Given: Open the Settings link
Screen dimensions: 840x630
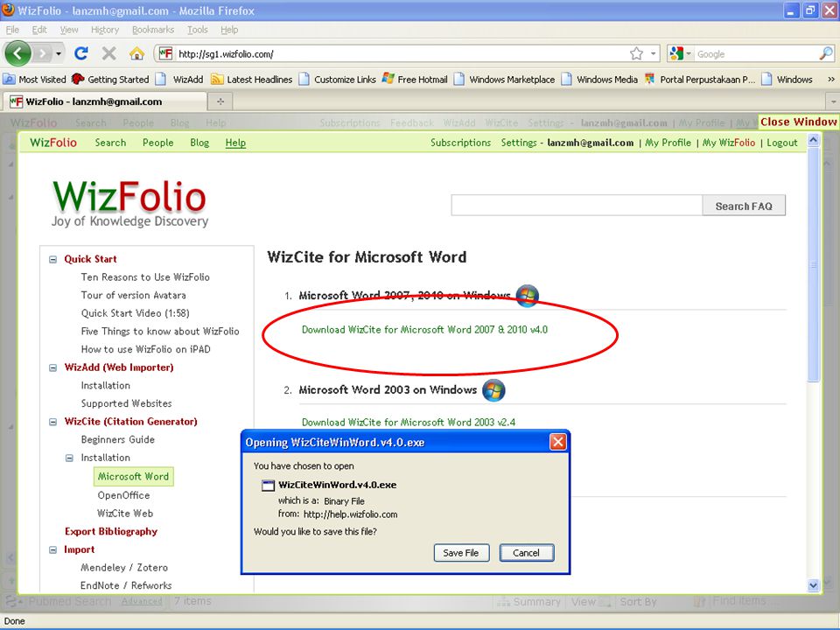Looking at the screenshot, I should click(519, 143).
